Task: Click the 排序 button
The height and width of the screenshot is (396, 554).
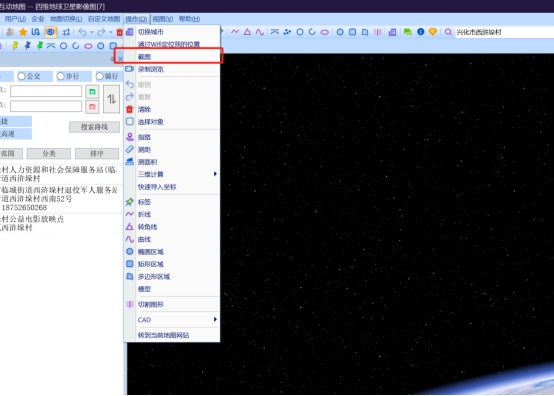Action: pos(97,153)
